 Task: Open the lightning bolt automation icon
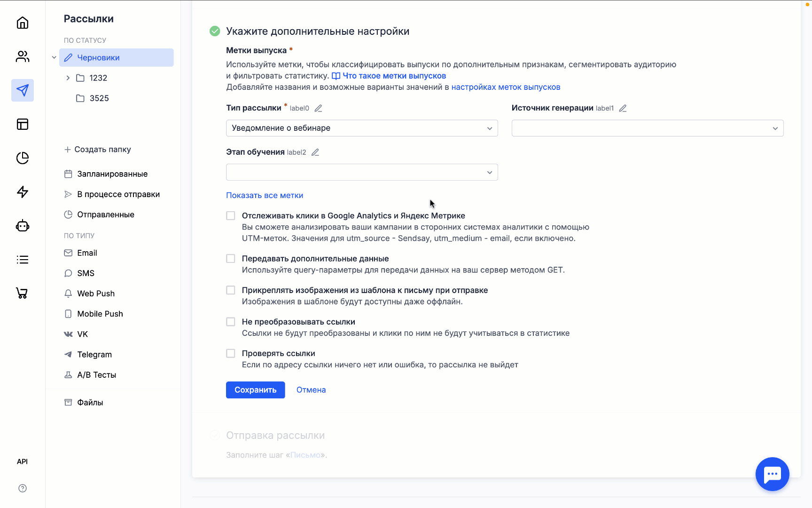23,192
